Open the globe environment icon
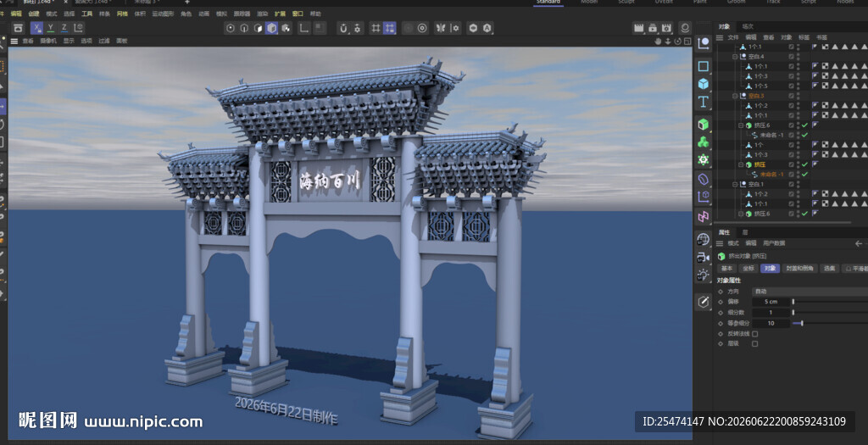 pyautogui.click(x=704, y=239)
